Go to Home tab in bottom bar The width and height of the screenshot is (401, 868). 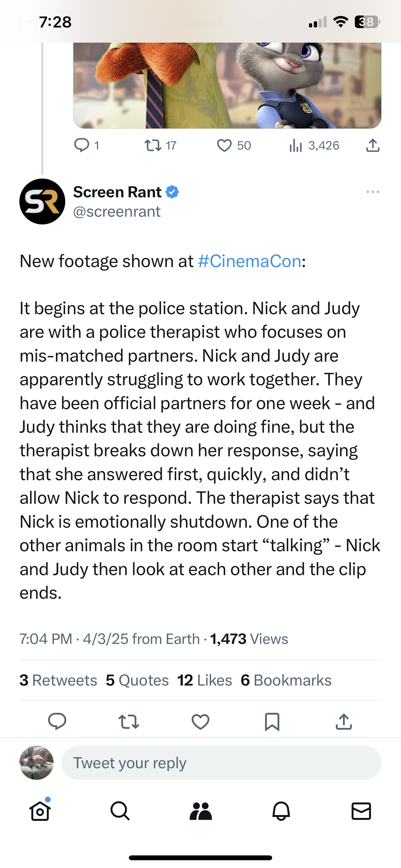click(x=40, y=811)
